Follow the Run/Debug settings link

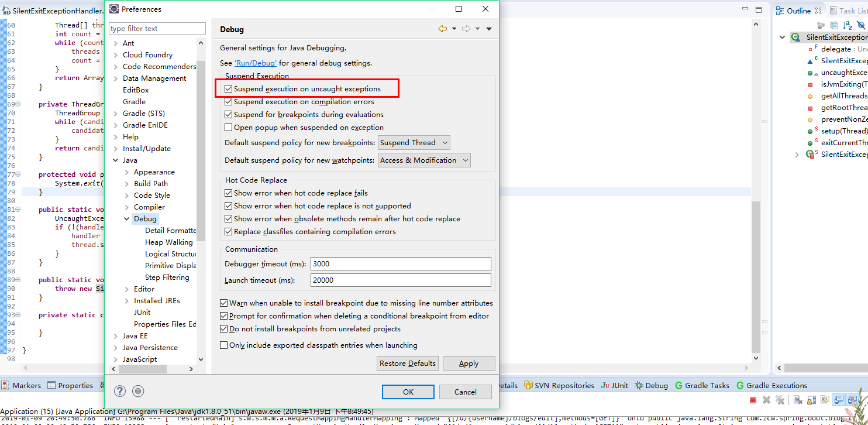point(255,63)
